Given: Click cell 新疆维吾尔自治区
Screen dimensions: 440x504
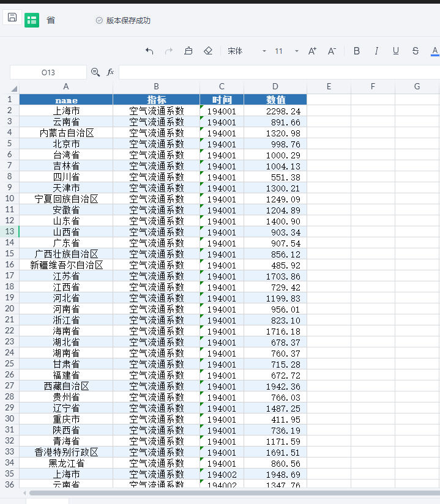Looking at the screenshot, I should [66, 265].
